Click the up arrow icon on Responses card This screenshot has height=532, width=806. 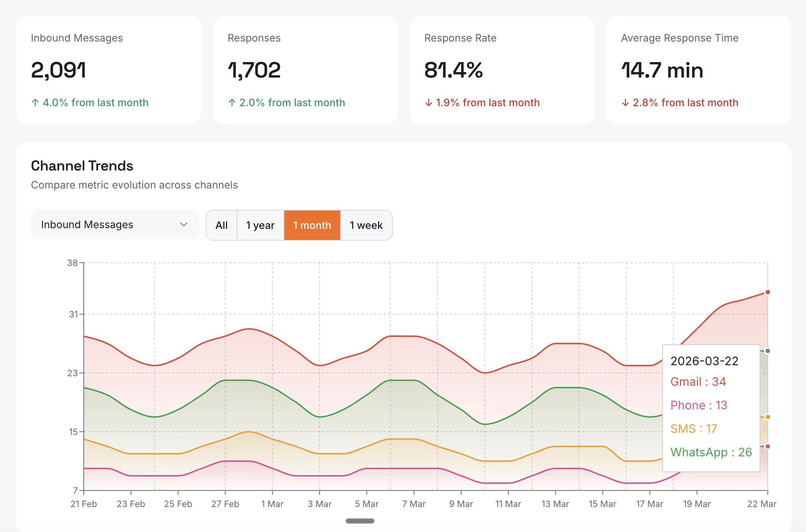click(x=232, y=103)
